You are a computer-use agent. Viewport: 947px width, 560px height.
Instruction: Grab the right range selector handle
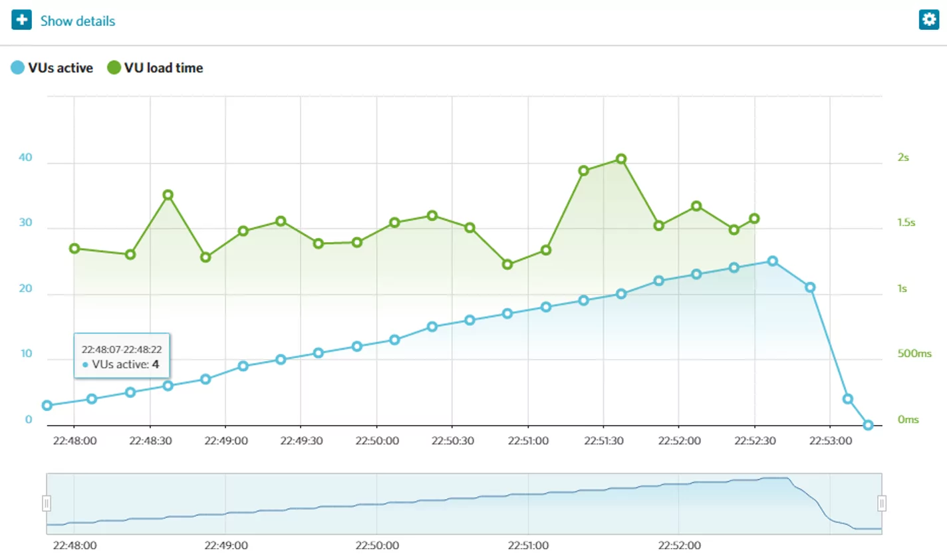[881, 503]
